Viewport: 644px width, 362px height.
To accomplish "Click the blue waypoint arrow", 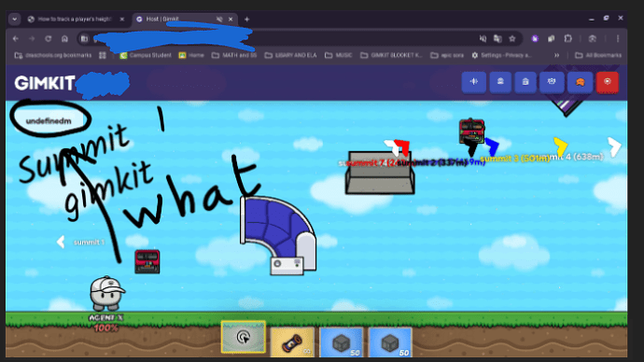I will click(x=492, y=146).
